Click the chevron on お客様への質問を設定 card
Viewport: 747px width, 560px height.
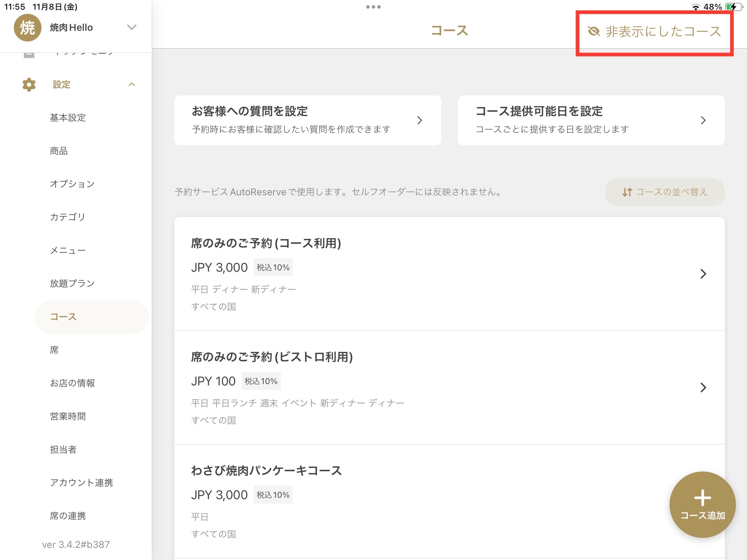(419, 120)
